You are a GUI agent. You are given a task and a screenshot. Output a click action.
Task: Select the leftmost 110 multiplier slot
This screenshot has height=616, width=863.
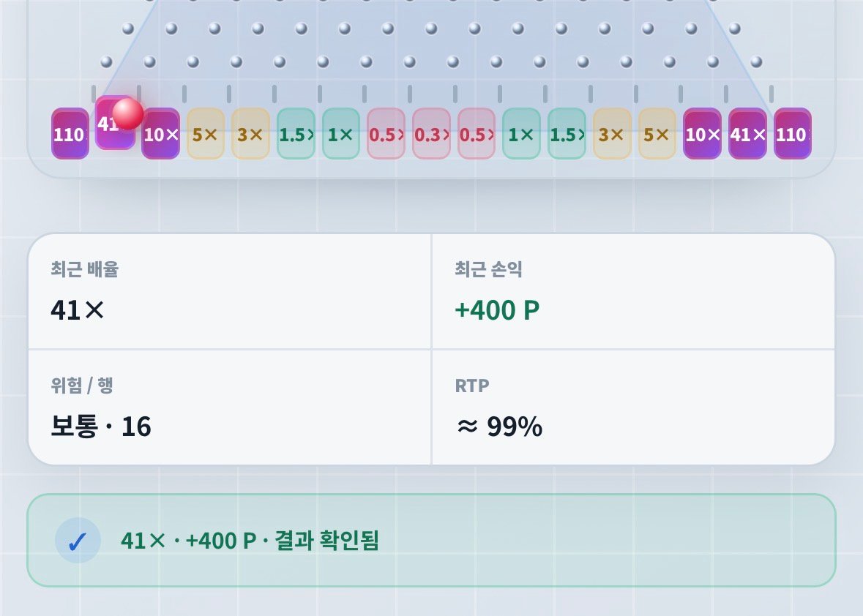coord(70,134)
